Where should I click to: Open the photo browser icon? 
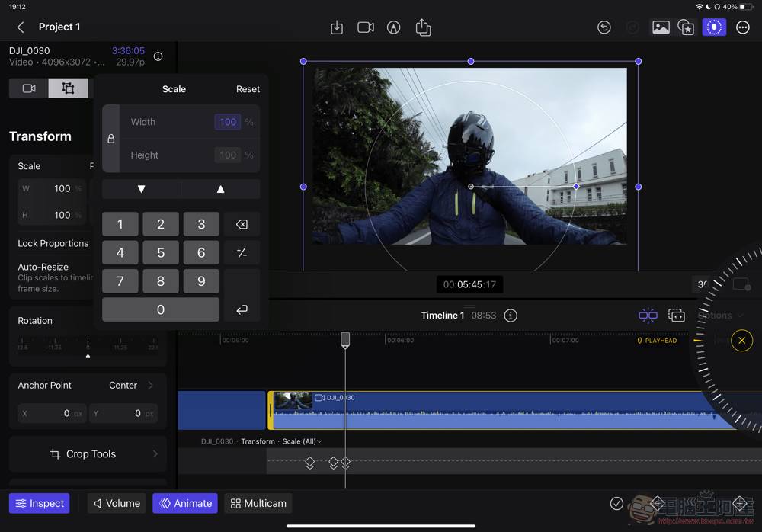[x=661, y=27]
